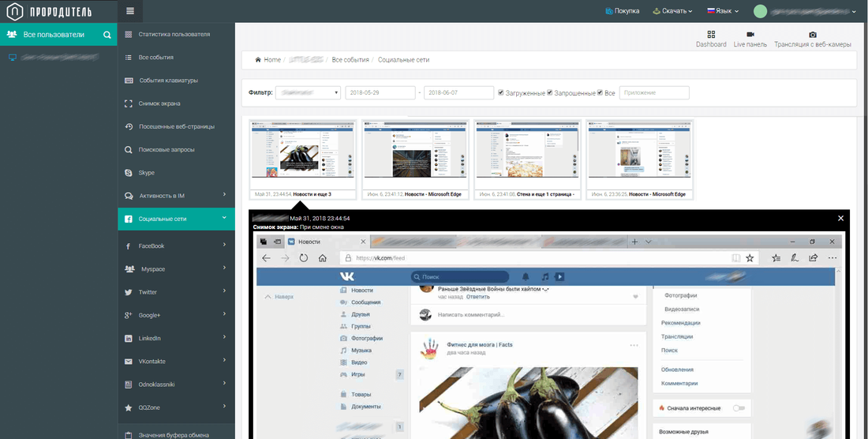Select the Все пользователи tab

click(58, 34)
